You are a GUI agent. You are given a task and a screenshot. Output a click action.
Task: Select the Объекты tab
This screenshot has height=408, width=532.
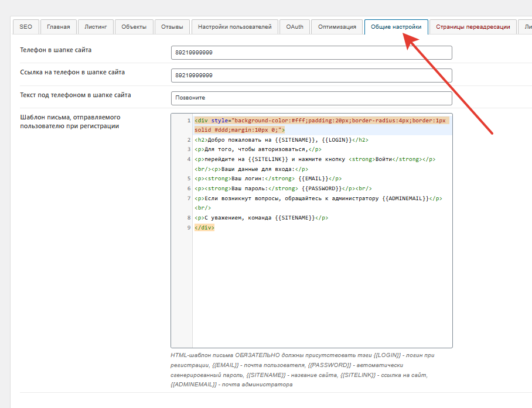pos(134,27)
